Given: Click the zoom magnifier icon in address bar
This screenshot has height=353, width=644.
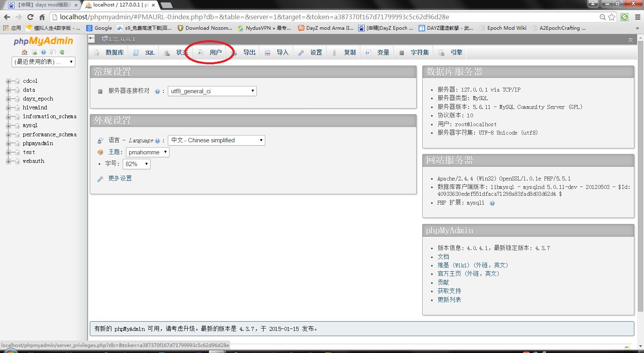Looking at the screenshot, I should click(603, 17).
